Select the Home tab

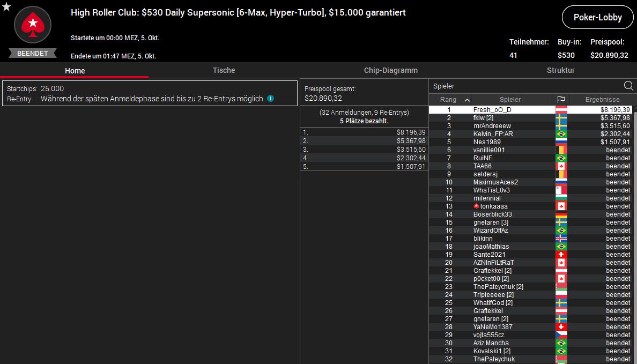pyautogui.click(x=75, y=71)
